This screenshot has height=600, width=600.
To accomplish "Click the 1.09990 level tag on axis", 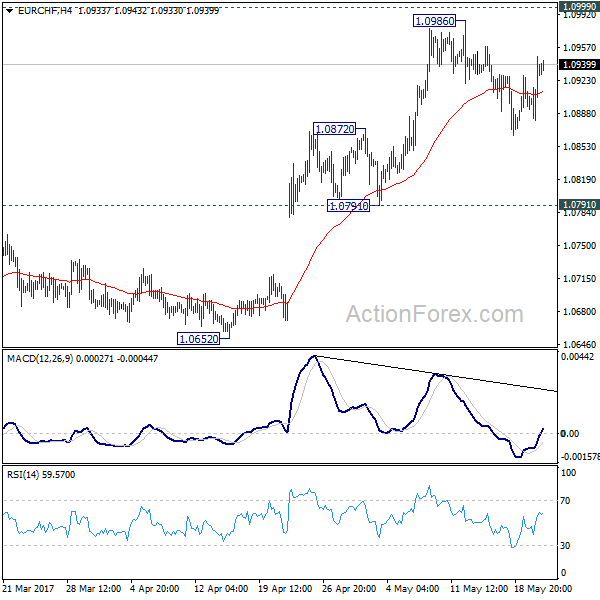I will 579,6.
